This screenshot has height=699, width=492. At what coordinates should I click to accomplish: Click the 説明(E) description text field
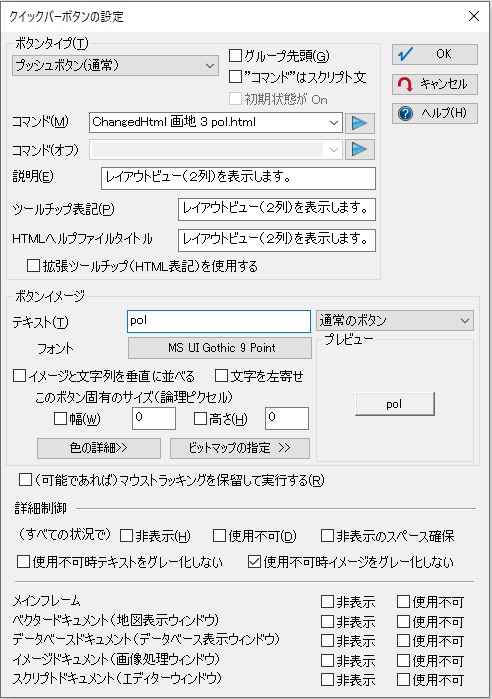pos(238,178)
